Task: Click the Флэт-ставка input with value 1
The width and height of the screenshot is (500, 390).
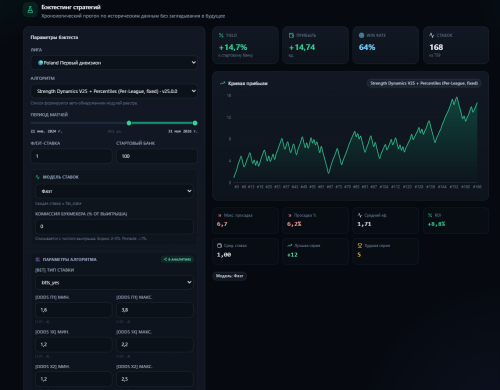Action: (x=71, y=156)
